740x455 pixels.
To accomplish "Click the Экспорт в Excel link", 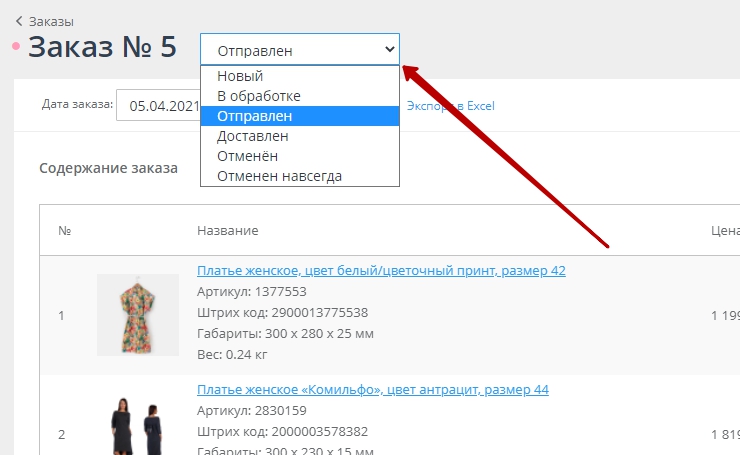I will point(450,105).
